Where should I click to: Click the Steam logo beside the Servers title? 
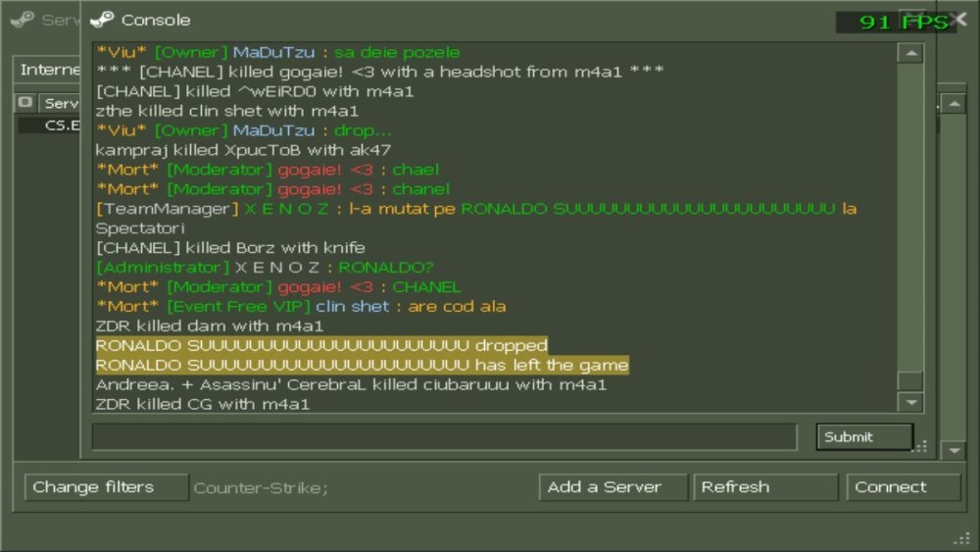point(23,20)
